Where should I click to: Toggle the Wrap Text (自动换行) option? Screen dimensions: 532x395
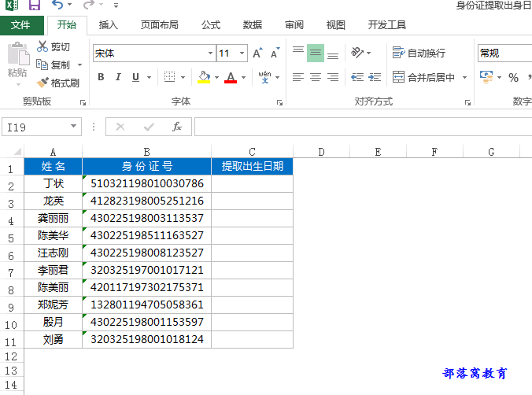419,54
